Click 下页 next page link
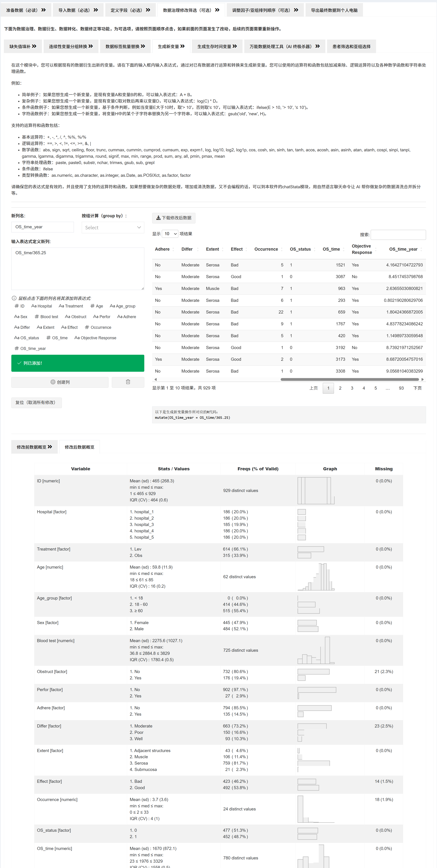 tap(417, 388)
